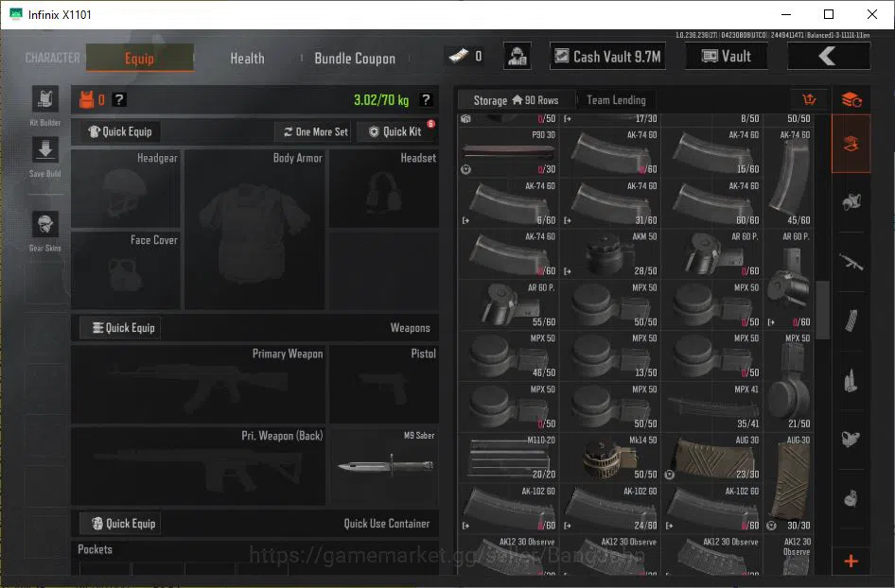Select MPX 50 drum with 13/50
The image size is (895, 588).
click(610, 355)
